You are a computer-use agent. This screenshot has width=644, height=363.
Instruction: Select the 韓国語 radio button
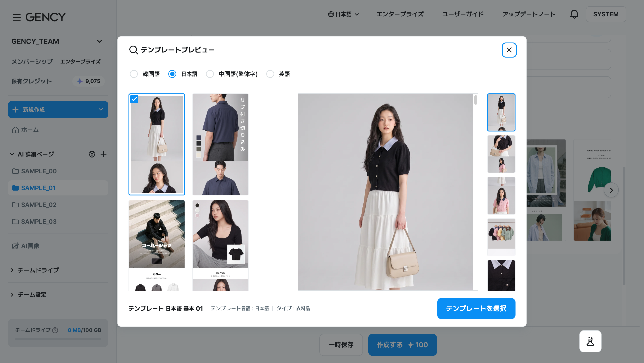click(x=134, y=74)
